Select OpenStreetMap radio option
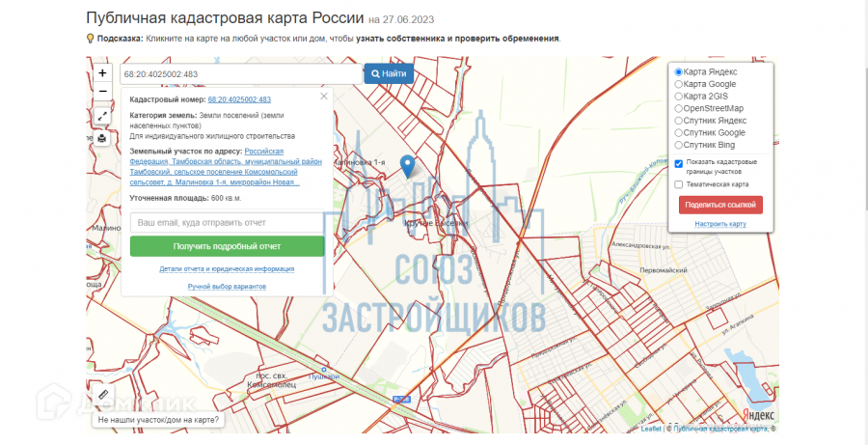868x445 pixels. point(678,109)
